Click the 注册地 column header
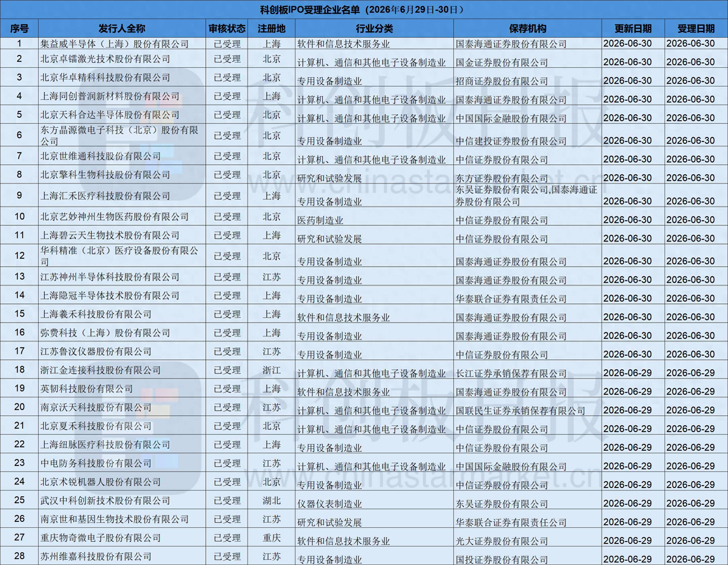The height and width of the screenshot is (565, 728). pos(271,28)
